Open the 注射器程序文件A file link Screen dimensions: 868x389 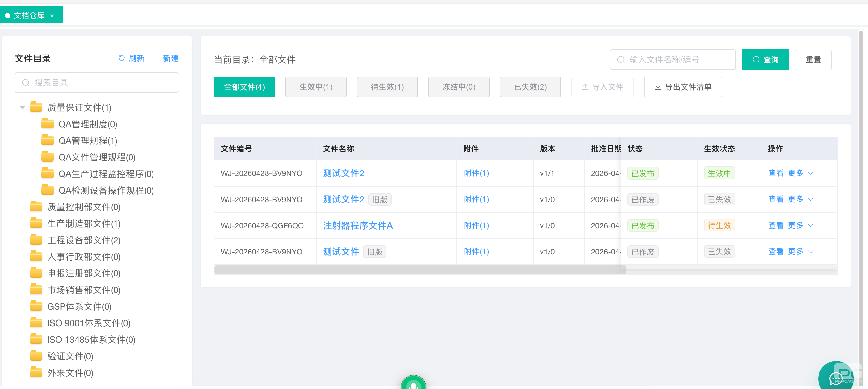(357, 225)
